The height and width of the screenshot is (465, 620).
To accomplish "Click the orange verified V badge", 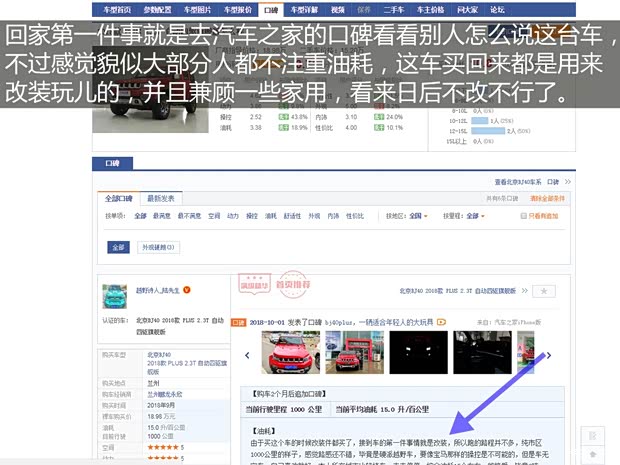I will (187, 290).
